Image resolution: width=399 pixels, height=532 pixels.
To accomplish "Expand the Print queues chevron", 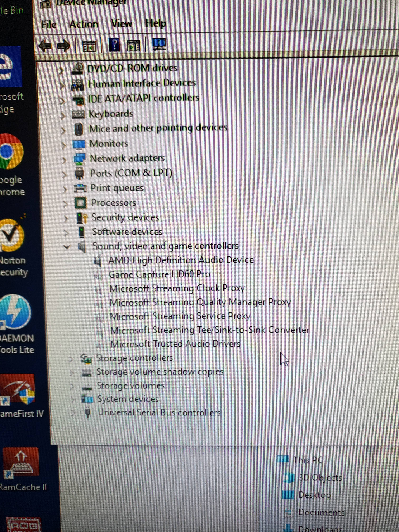I will coord(65,189).
